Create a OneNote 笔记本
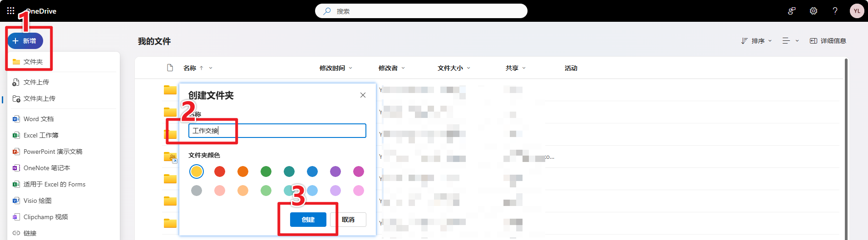This screenshot has width=868, height=240. coord(46,168)
